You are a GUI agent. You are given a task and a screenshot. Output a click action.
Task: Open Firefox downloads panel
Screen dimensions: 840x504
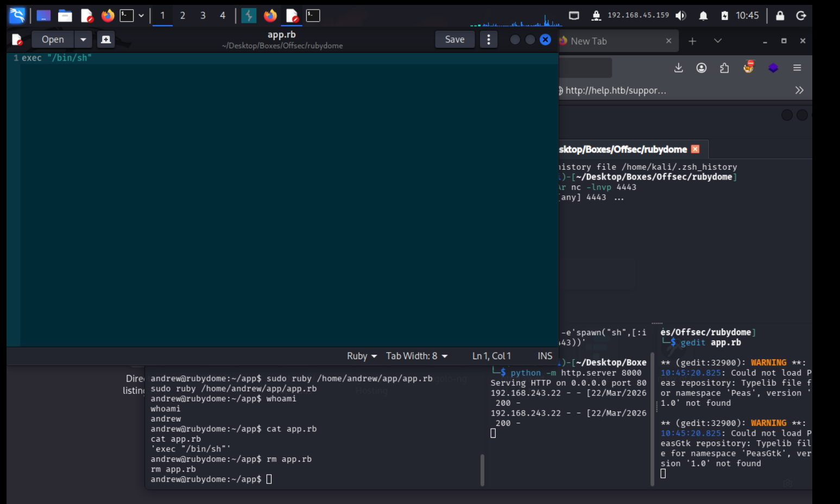[x=678, y=68]
